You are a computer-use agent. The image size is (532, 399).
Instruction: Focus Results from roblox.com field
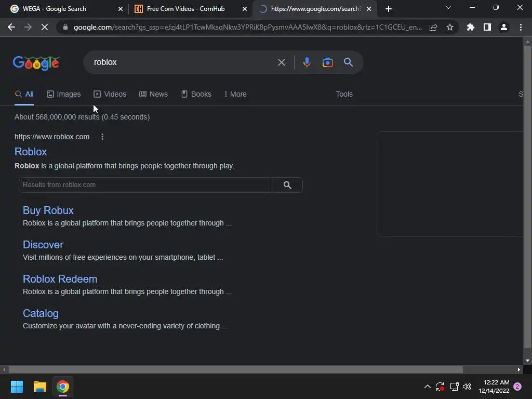(x=145, y=185)
